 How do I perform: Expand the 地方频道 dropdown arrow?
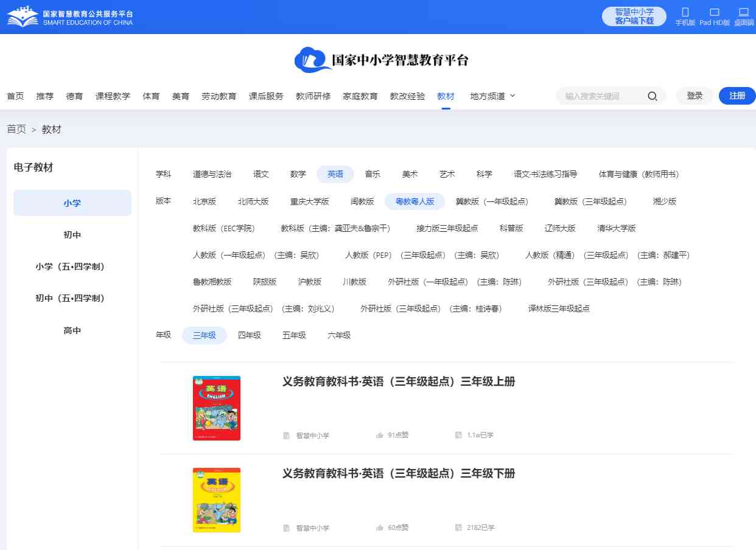512,96
